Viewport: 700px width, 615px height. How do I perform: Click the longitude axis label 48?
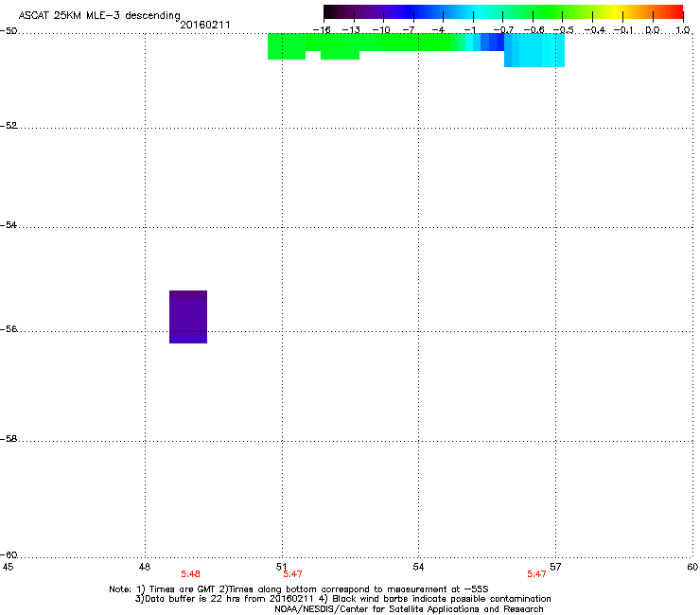[144, 567]
